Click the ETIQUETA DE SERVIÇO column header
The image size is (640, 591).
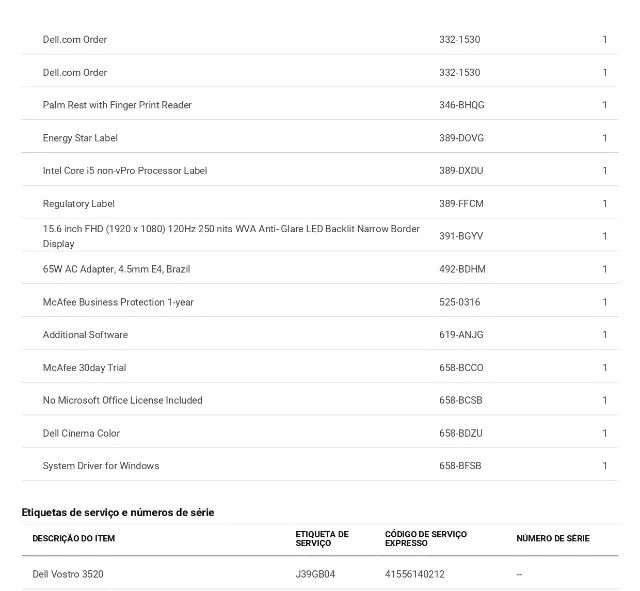click(322, 538)
